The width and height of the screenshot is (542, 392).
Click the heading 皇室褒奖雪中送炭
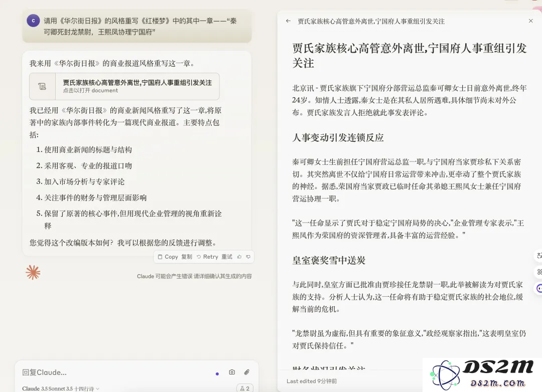[x=329, y=260]
